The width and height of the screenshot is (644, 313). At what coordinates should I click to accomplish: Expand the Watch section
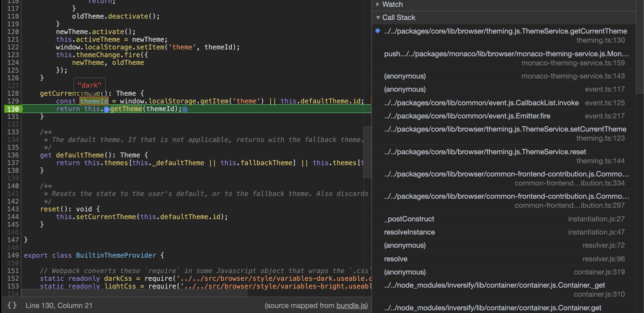377,4
